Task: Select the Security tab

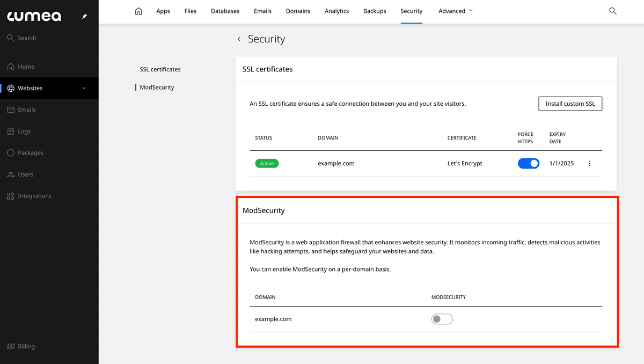Action: pyautogui.click(x=412, y=11)
